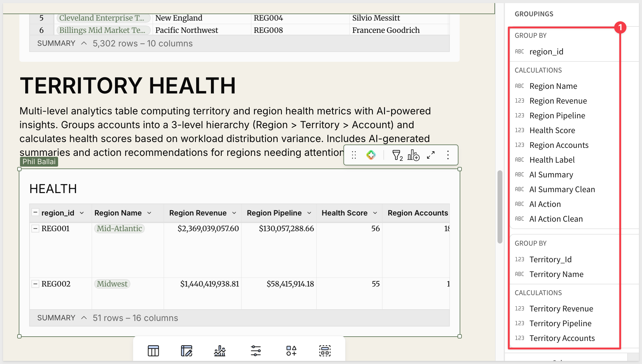The height and width of the screenshot is (364, 642).
Task: Add a control element from bottom toolbar
Action: click(x=256, y=350)
